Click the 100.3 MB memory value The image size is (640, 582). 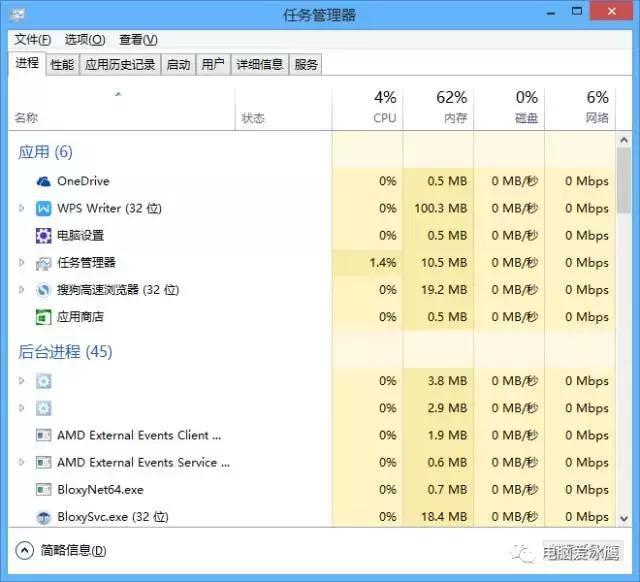[x=441, y=209]
